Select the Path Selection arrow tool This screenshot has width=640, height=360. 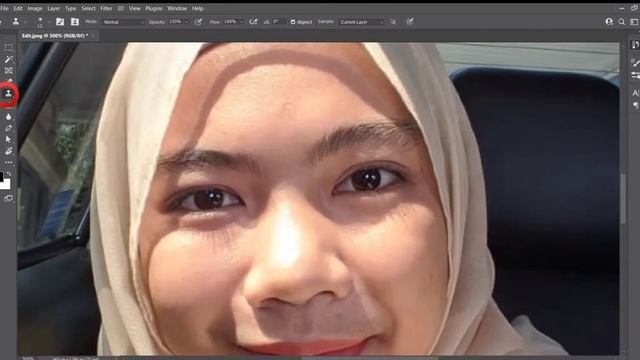click(x=9, y=140)
